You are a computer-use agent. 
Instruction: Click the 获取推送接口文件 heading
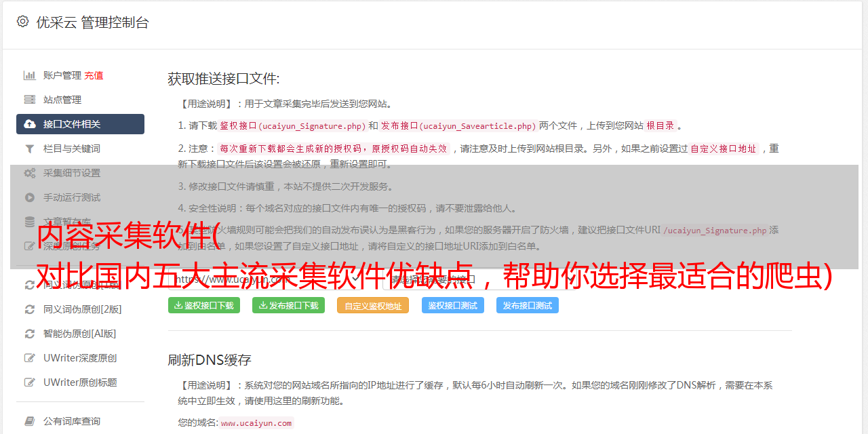[x=223, y=79]
